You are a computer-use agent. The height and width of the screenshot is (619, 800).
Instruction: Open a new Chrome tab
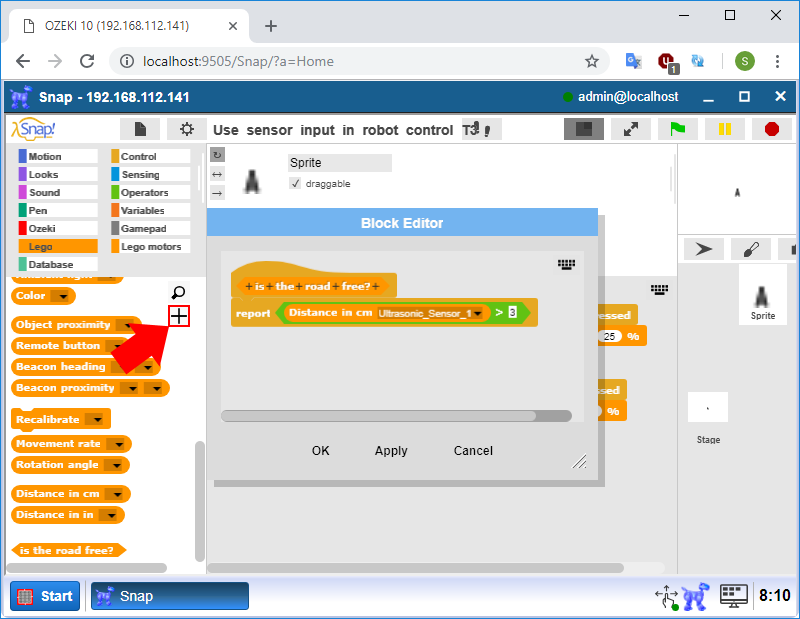point(271,26)
